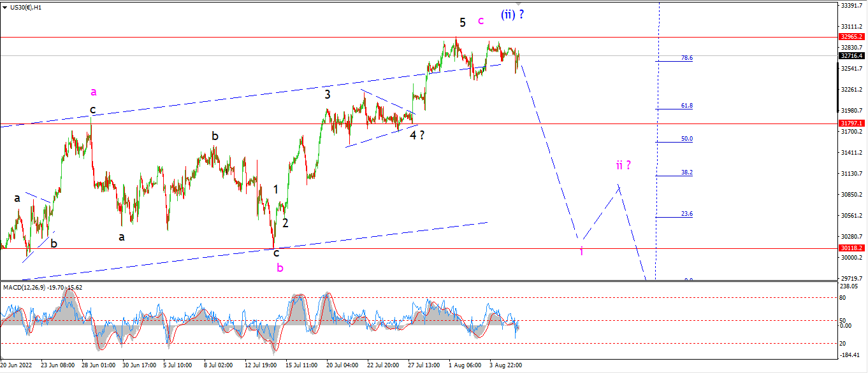Image resolution: width=868 pixels, height=373 pixels.
Task: Click the gray chart shift triangle at top
Action: pyautogui.click(x=519, y=4)
